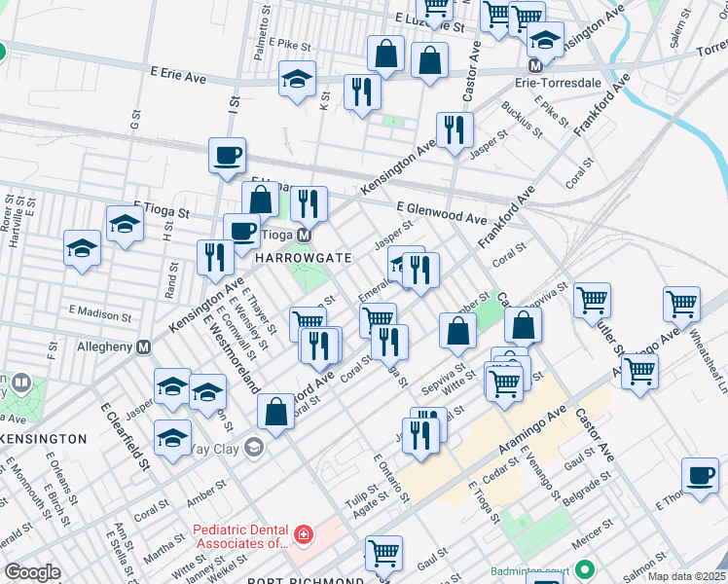This screenshot has width=728, height=584.
Task: Open the Google logo link
Action: [32, 572]
